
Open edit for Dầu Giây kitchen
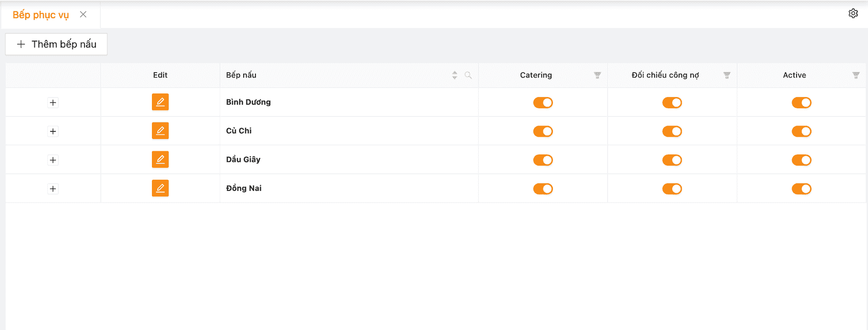160,159
